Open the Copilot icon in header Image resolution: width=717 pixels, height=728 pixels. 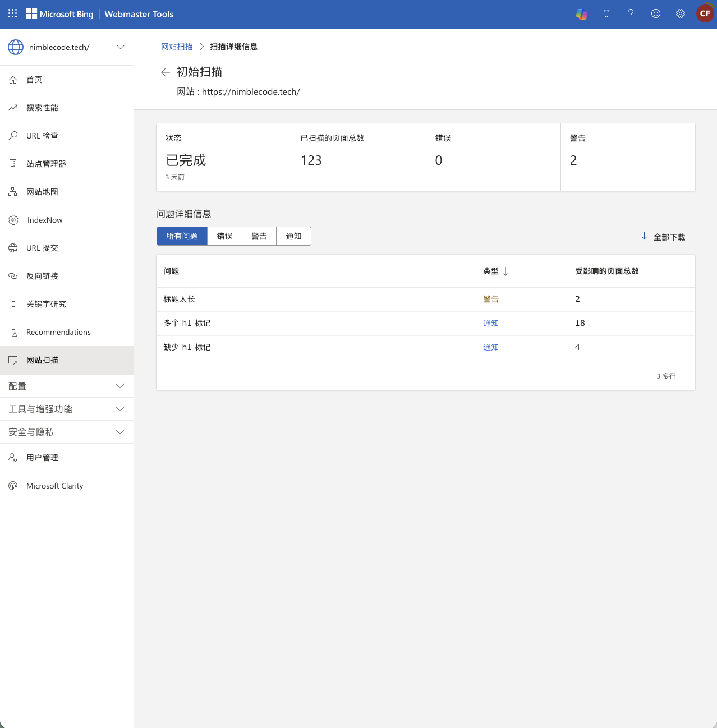(582, 14)
